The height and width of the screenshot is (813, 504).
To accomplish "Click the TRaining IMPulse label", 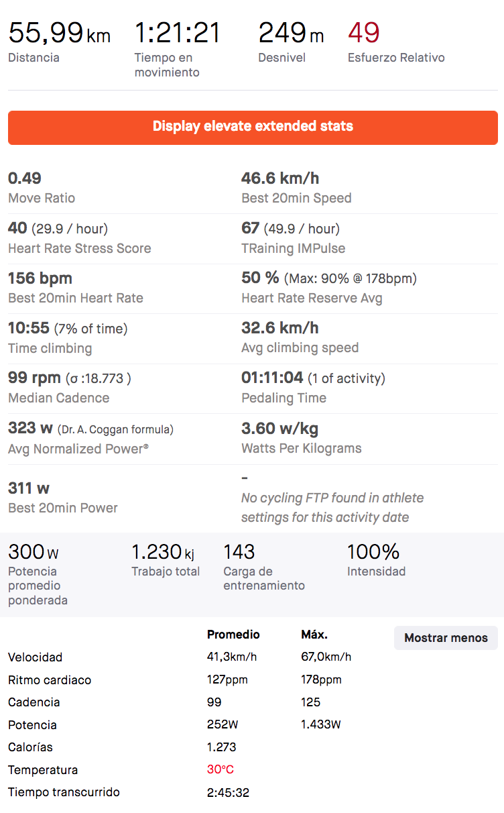I will (293, 248).
